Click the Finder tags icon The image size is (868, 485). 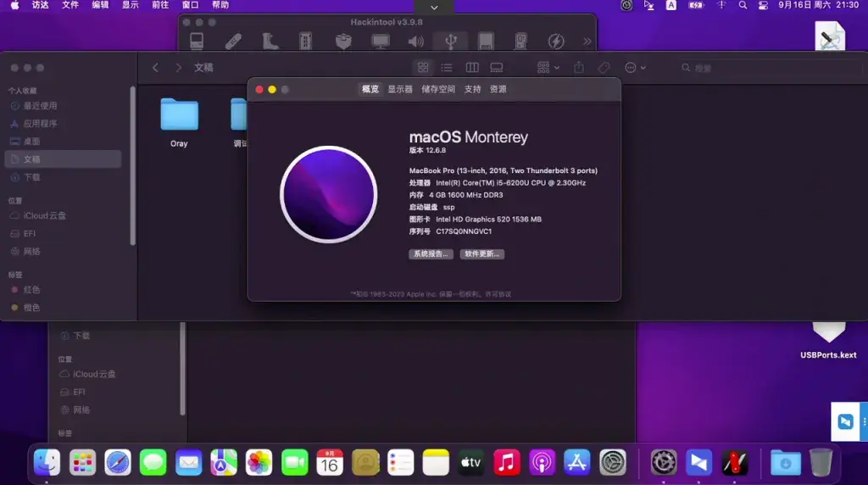click(604, 68)
